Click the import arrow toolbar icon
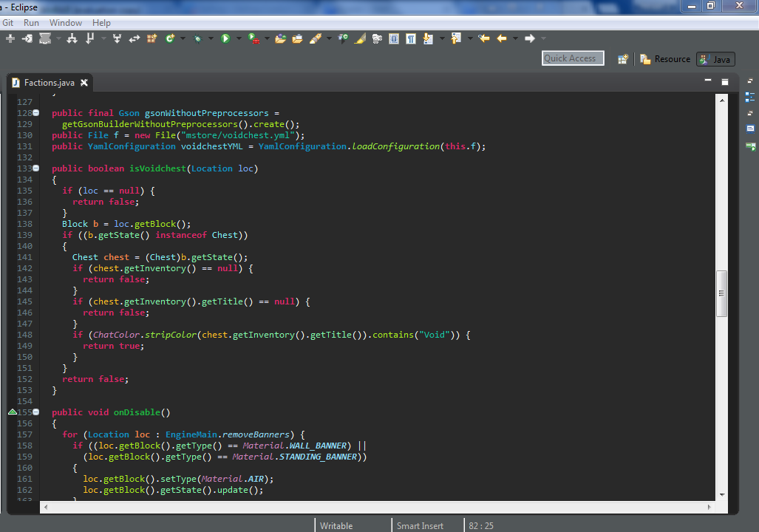This screenshot has height=532, width=759. click(27, 38)
